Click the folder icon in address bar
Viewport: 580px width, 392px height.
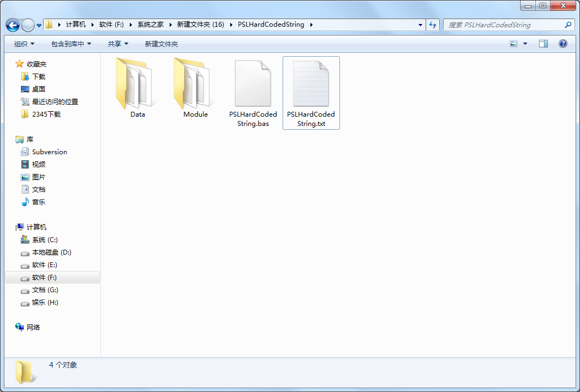tap(49, 25)
